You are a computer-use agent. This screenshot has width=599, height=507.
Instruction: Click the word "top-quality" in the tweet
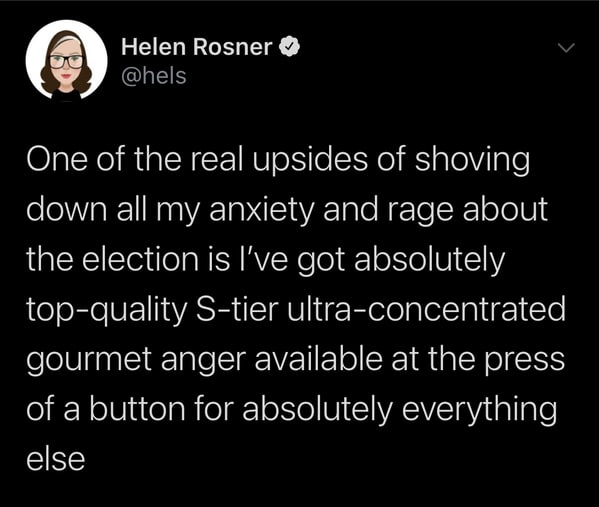pos(106,310)
